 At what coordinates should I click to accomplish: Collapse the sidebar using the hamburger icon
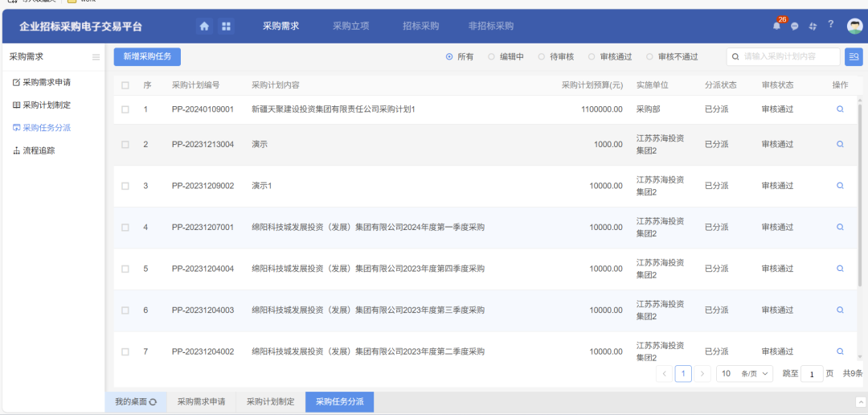[96, 57]
